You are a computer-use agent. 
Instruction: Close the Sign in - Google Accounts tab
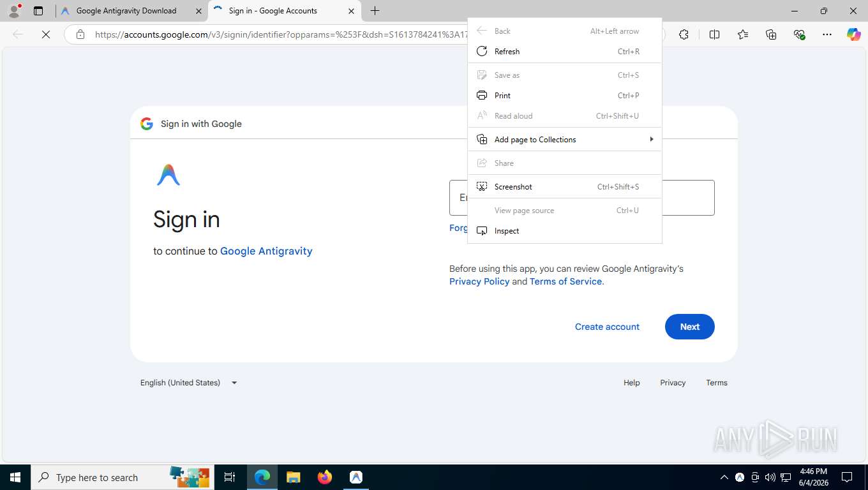point(351,11)
